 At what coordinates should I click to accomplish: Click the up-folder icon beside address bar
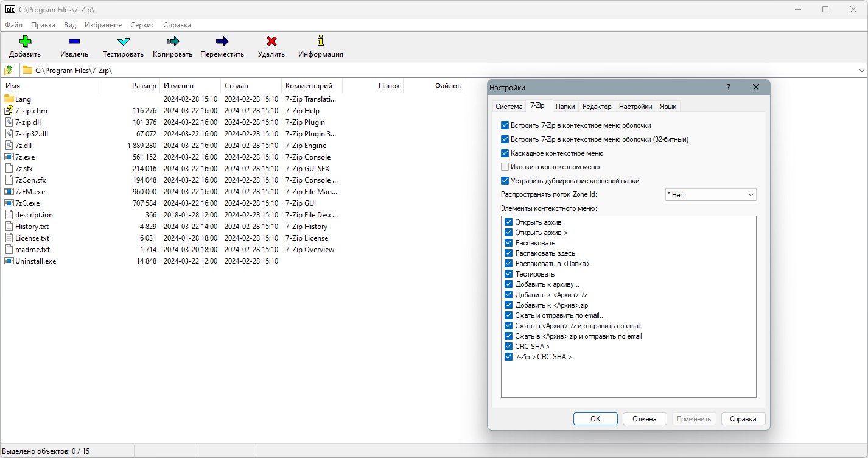point(9,70)
